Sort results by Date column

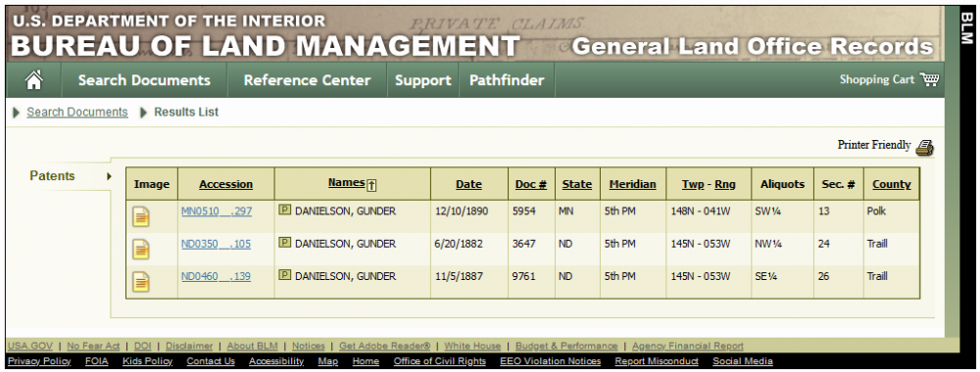pyautogui.click(x=468, y=184)
